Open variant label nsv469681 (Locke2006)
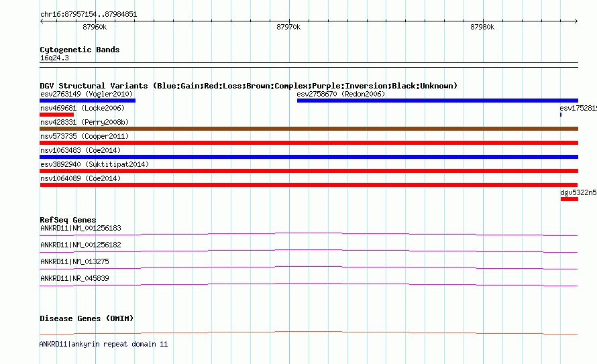Viewport: 597px width, 364px height. (x=83, y=108)
